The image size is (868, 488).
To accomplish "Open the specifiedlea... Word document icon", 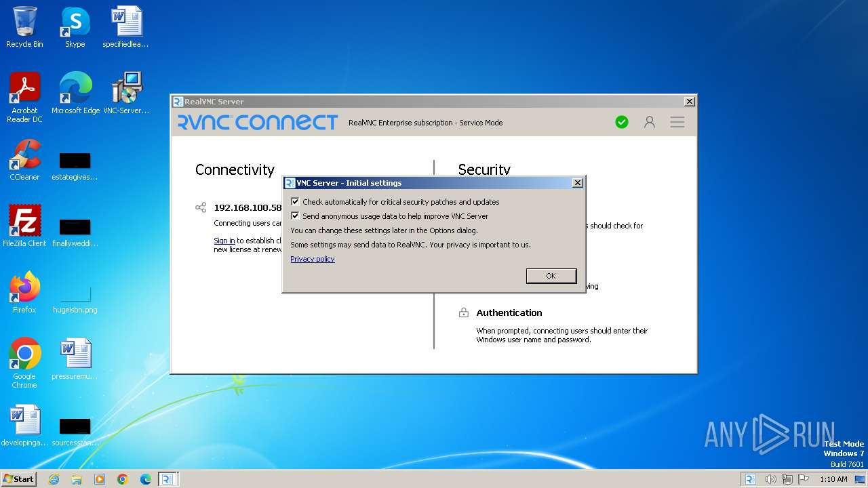I will pyautogui.click(x=126, y=27).
